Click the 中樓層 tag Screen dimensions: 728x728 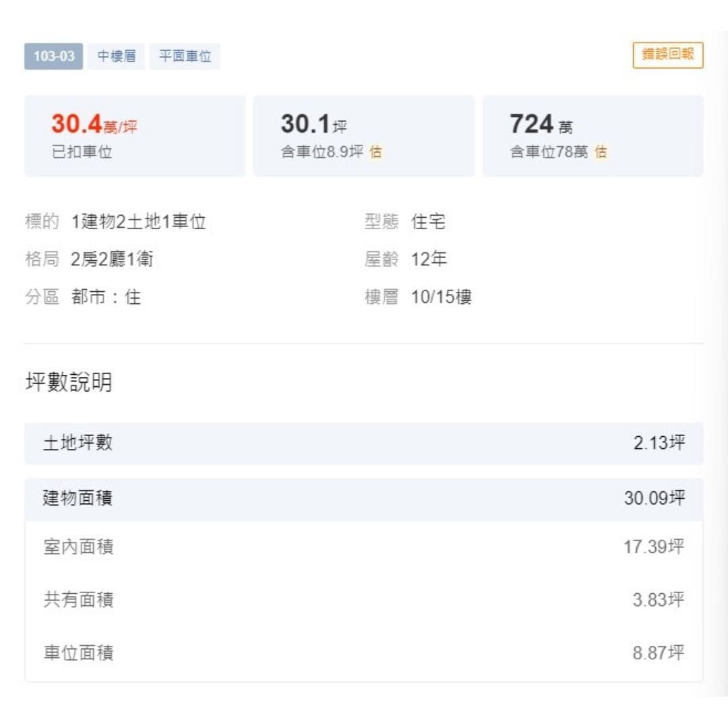pos(116,56)
